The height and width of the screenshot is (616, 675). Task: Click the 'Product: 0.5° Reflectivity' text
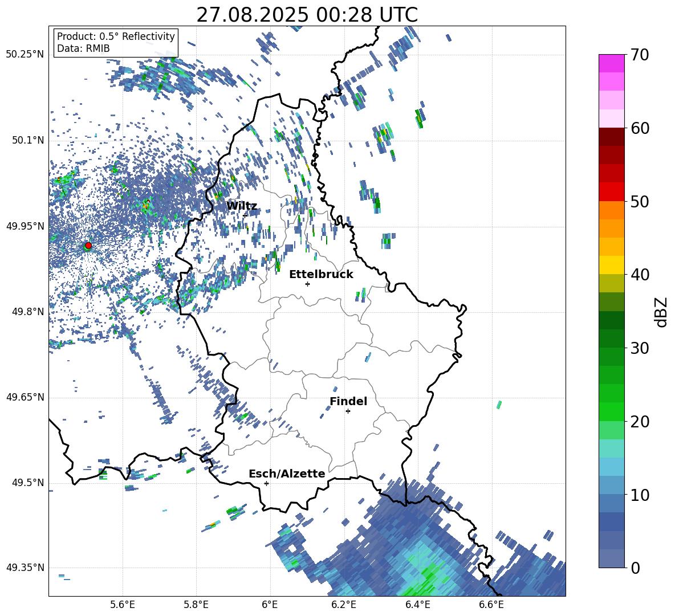coord(116,36)
